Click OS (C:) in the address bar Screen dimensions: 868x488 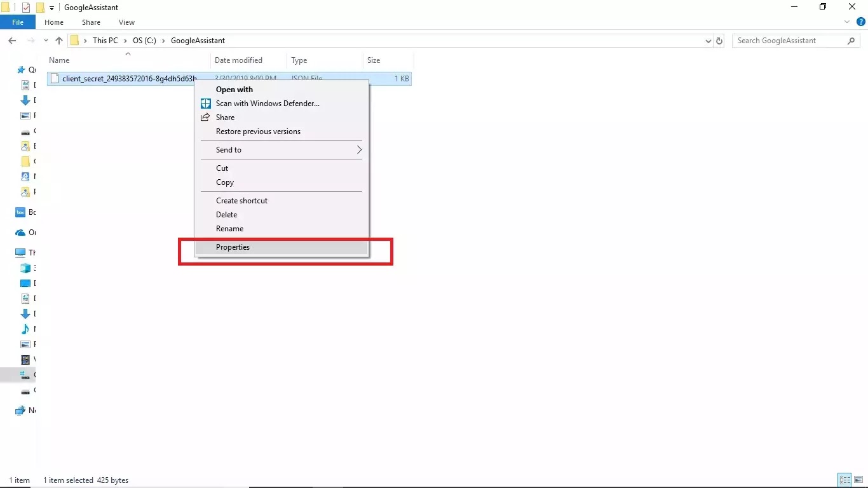(145, 41)
